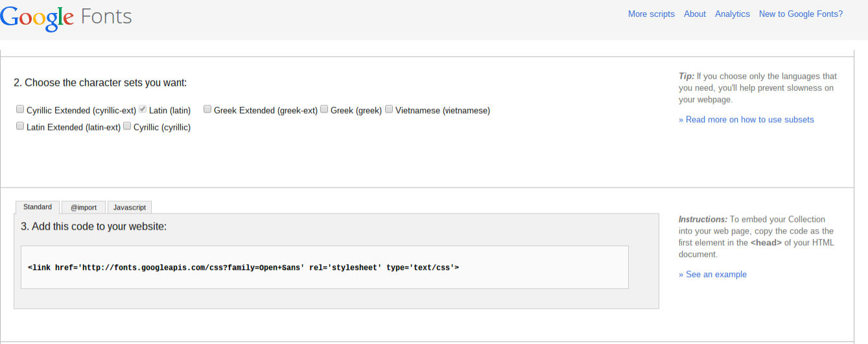868x344 pixels.
Task: Check the Latin Extended checkbox
Action: [21, 127]
